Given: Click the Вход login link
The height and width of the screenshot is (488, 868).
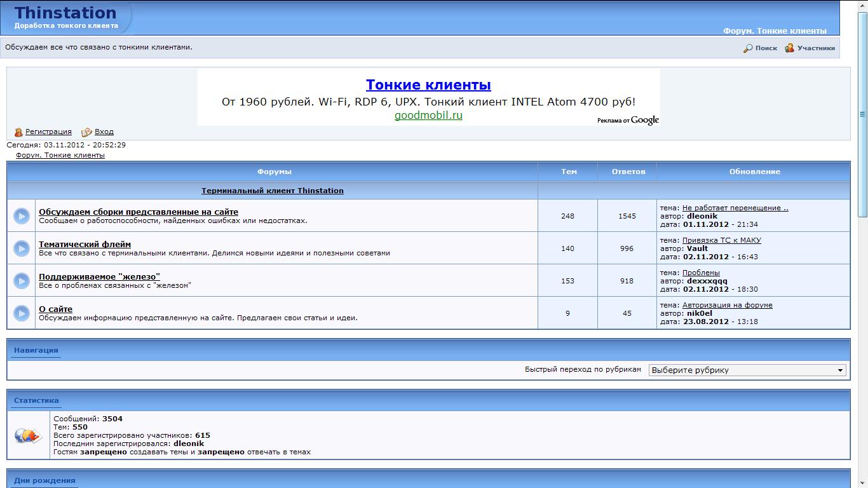Looking at the screenshot, I should coord(104,132).
